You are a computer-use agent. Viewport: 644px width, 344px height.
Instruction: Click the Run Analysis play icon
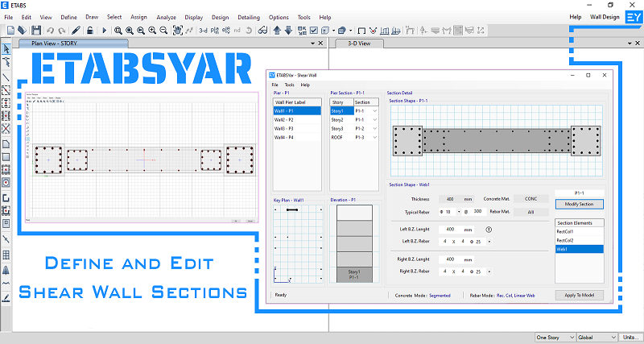[104, 30]
